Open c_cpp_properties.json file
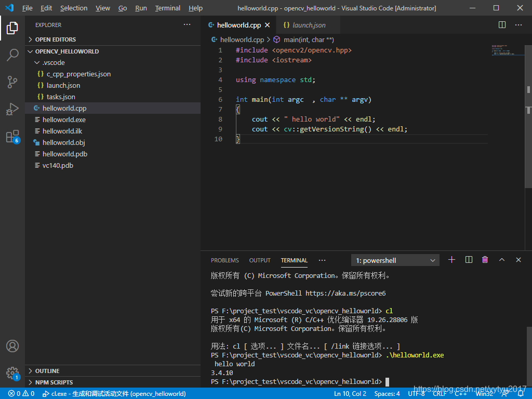The width and height of the screenshot is (532, 399). point(113,74)
